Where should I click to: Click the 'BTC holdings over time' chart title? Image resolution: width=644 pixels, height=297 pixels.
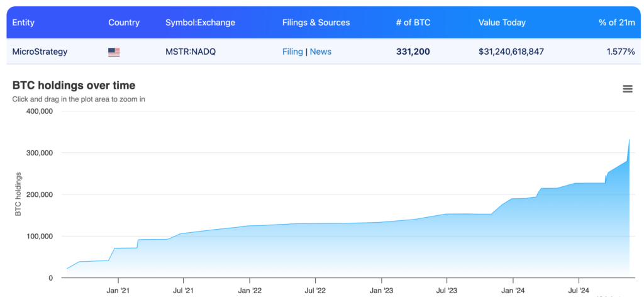pyautogui.click(x=74, y=86)
